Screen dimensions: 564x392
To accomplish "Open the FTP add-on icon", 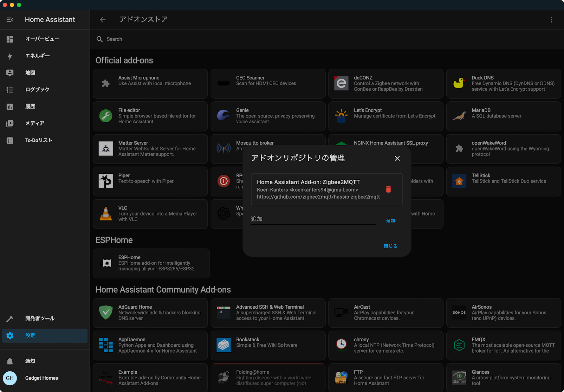I will tap(341, 378).
